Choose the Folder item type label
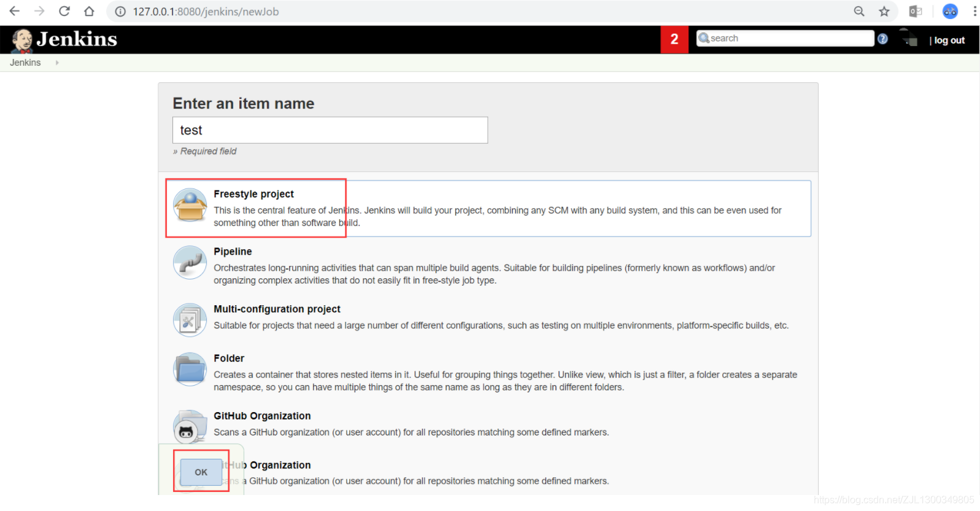The height and width of the screenshot is (511, 980). (x=229, y=359)
